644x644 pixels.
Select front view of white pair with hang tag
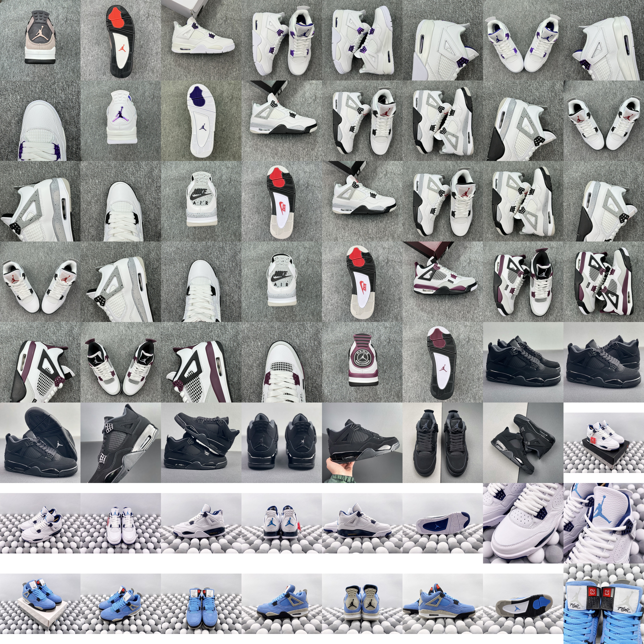tap(121, 523)
